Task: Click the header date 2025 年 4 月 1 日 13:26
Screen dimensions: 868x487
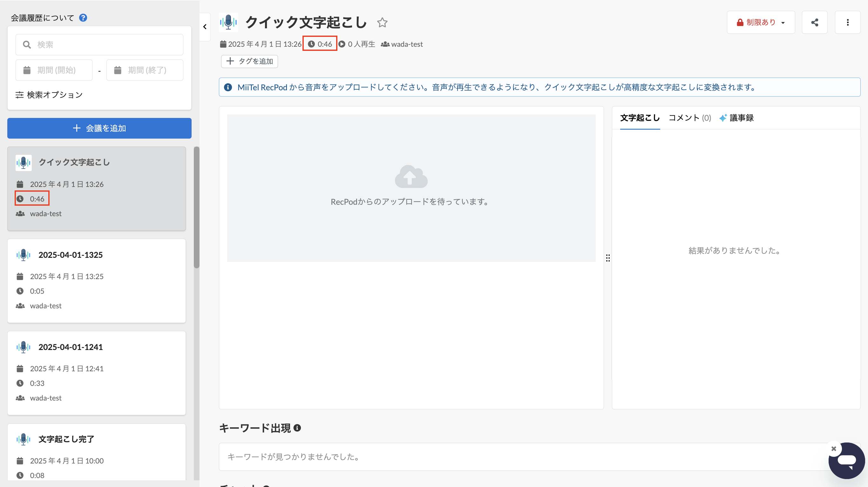Action: (261, 44)
